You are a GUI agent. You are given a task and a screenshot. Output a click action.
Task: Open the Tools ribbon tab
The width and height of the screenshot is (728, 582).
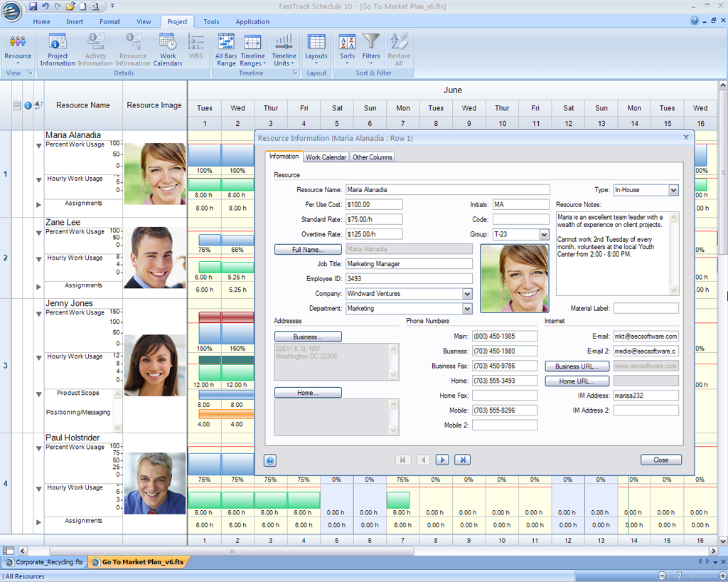pyautogui.click(x=211, y=21)
